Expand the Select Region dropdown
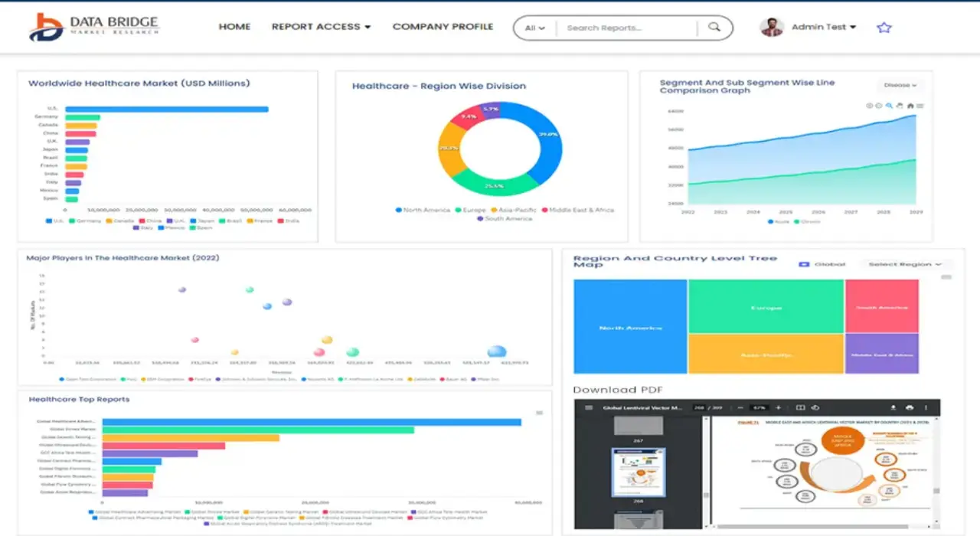The width and height of the screenshot is (980, 536). click(x=904, y=264)
